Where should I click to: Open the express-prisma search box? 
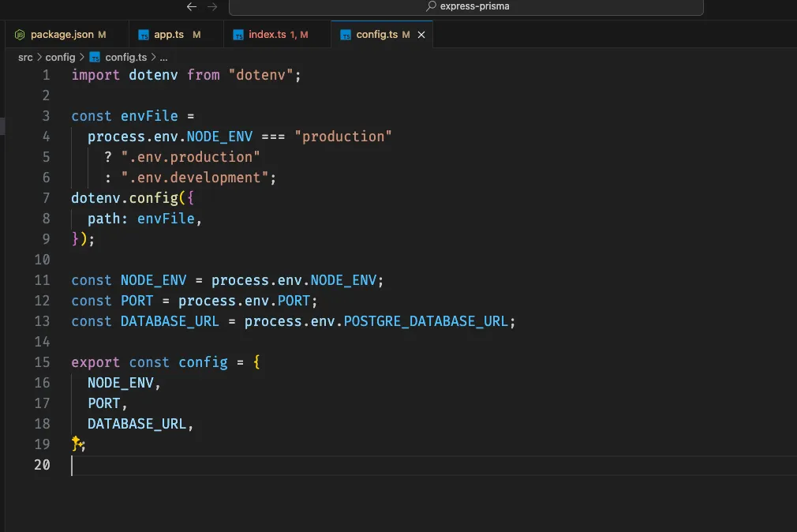pos(466,7)
